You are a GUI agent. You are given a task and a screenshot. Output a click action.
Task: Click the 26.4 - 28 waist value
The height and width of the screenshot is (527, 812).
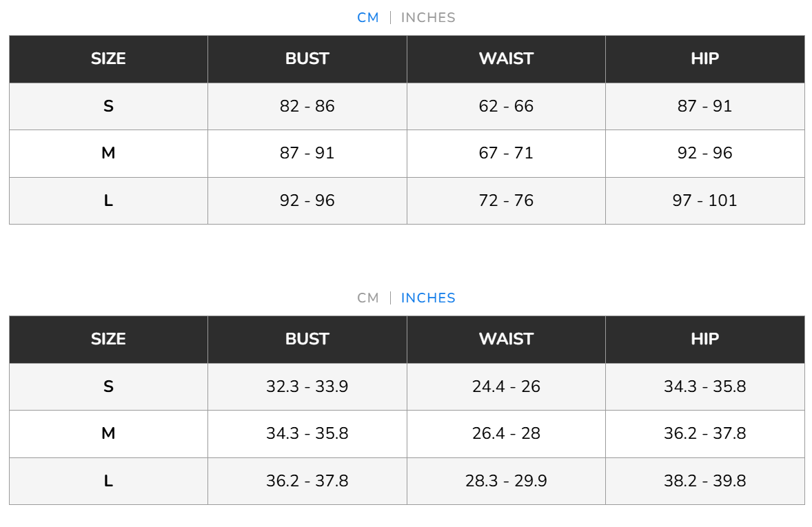point(506,433)
